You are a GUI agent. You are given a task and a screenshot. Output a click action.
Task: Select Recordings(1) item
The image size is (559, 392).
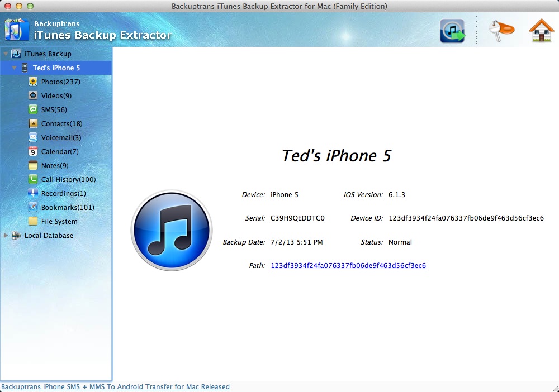click(x=64, y=193)
